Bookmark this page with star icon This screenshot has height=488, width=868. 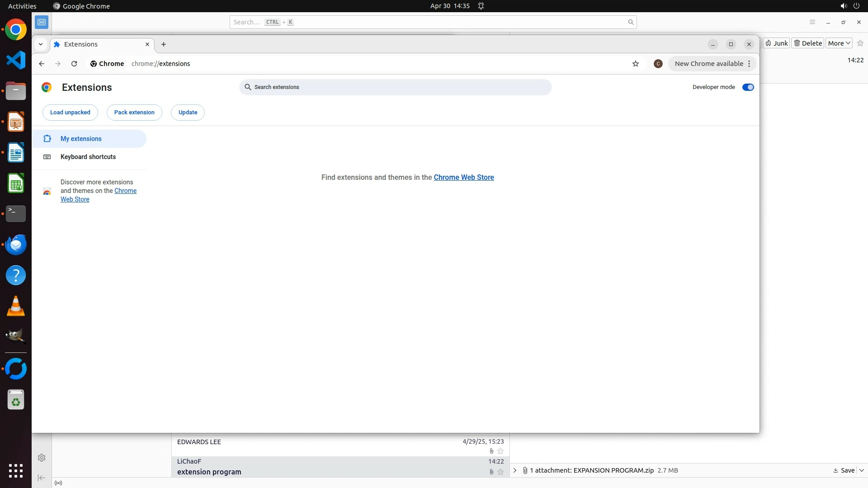636,64
